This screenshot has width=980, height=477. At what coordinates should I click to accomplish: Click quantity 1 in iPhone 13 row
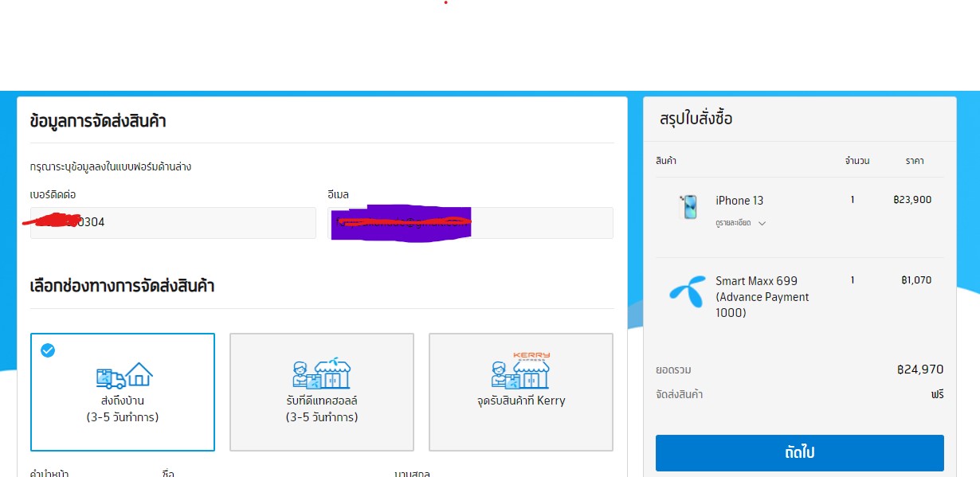click(853, 200)
